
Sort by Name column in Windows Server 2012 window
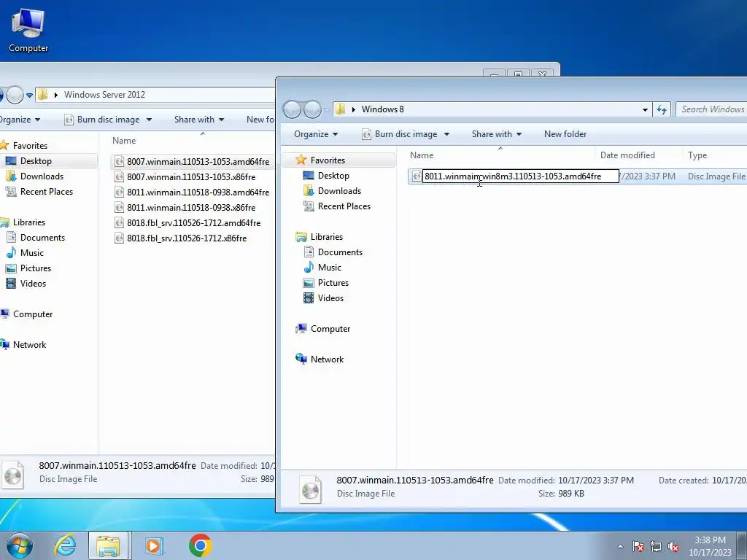tap(124, 141)
